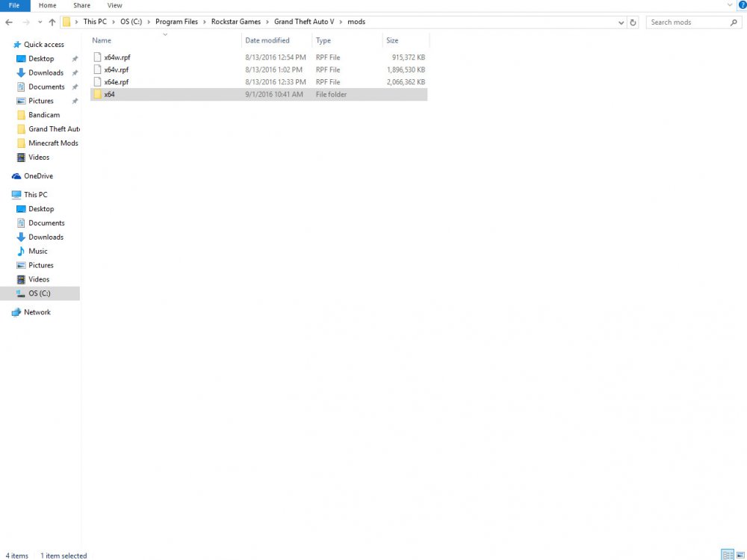The image size is (747, 560).
Task: Refresh the mods folder view
Action: click(x=633, y=22)
